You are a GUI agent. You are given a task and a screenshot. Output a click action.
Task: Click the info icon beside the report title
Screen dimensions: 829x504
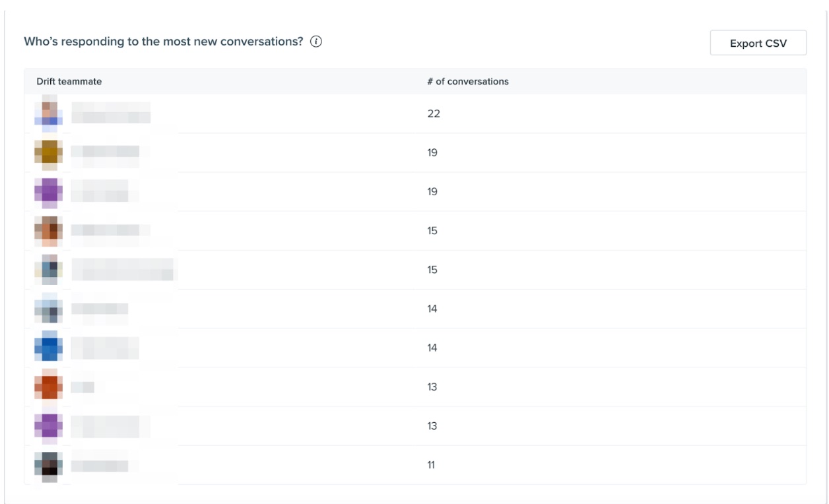[316, 42]
